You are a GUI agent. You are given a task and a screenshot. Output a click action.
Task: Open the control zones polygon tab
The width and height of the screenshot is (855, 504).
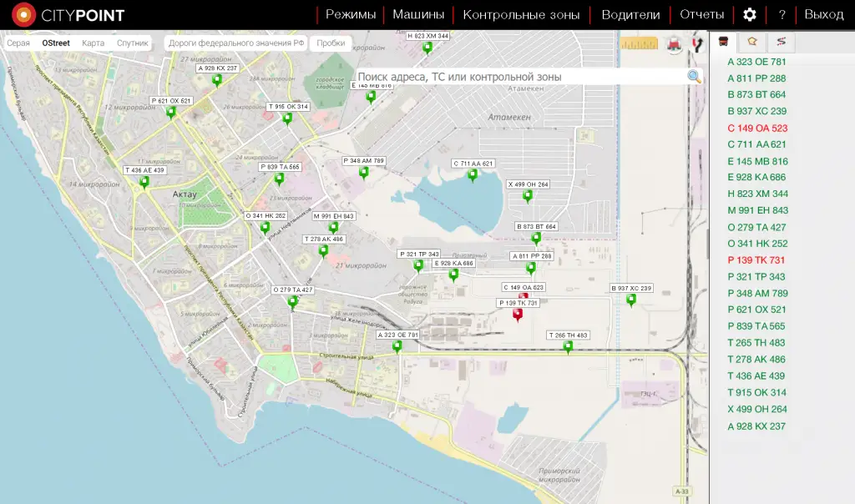coord(752,41)
